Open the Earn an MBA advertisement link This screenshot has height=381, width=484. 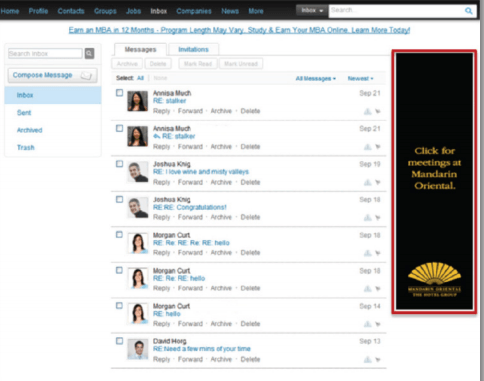(239, 30)
